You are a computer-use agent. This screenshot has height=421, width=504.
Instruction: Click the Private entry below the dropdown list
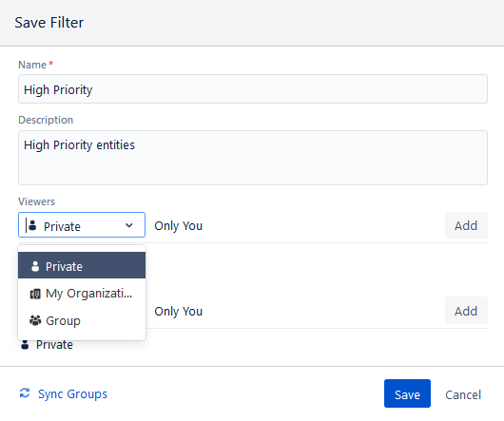coord(47,345)
